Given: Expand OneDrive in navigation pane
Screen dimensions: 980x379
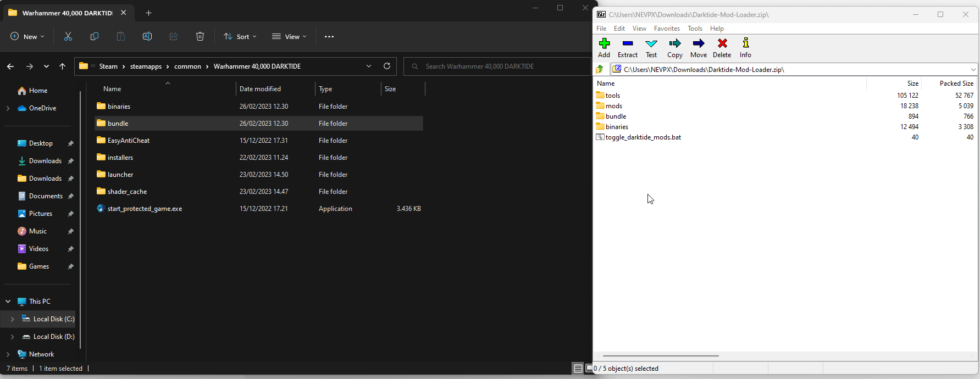Looking at the screenshot, I should (8, 108).
